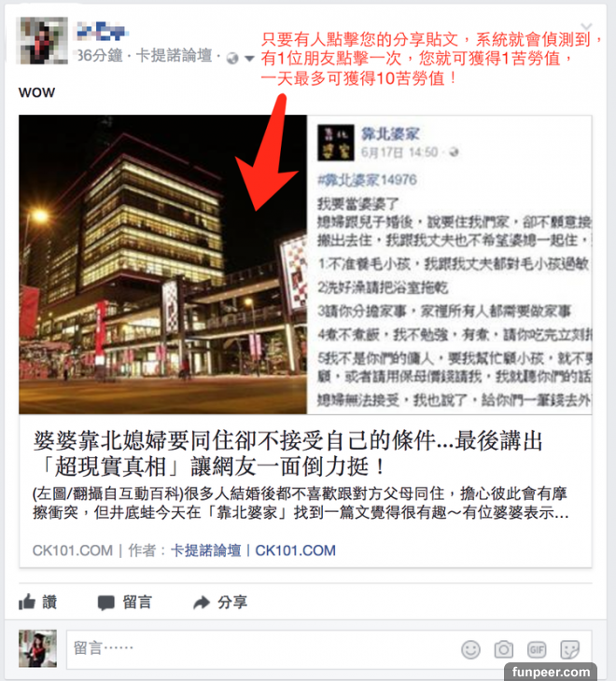Screen dimensions: 616x681
Task: Click the comment speech bubble icon
Action: [105, 603]
